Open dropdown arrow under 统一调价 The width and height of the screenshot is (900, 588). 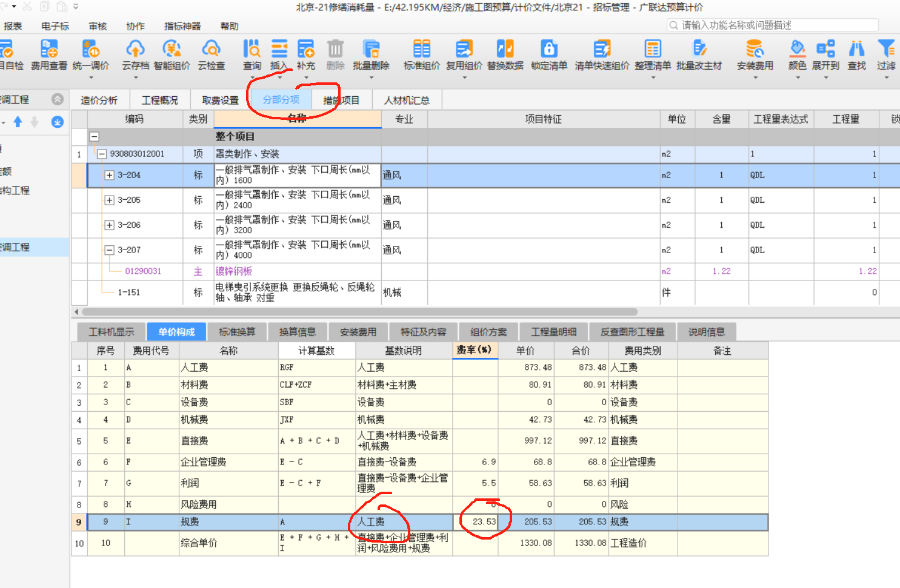pyautogui.click(x=91, y=78)
